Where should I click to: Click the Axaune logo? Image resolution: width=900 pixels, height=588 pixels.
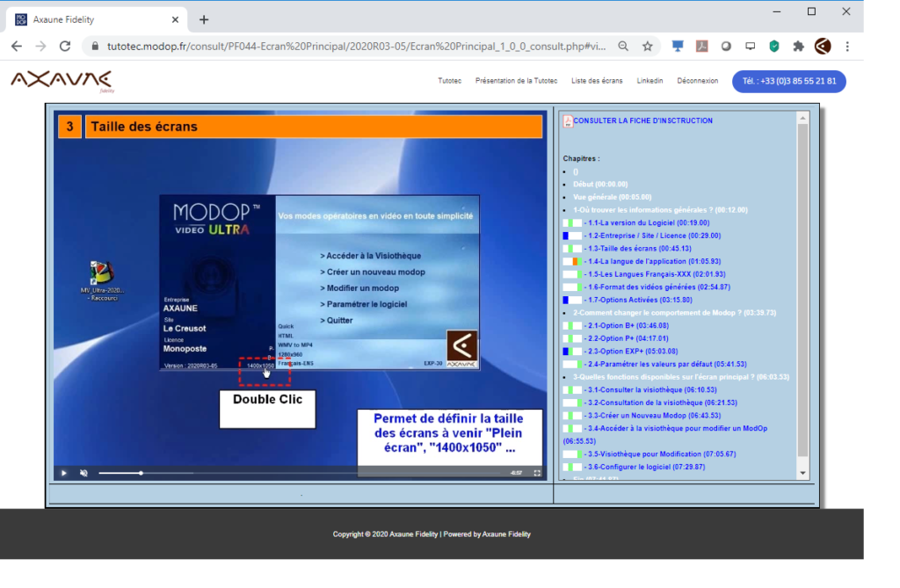point(62,81)
